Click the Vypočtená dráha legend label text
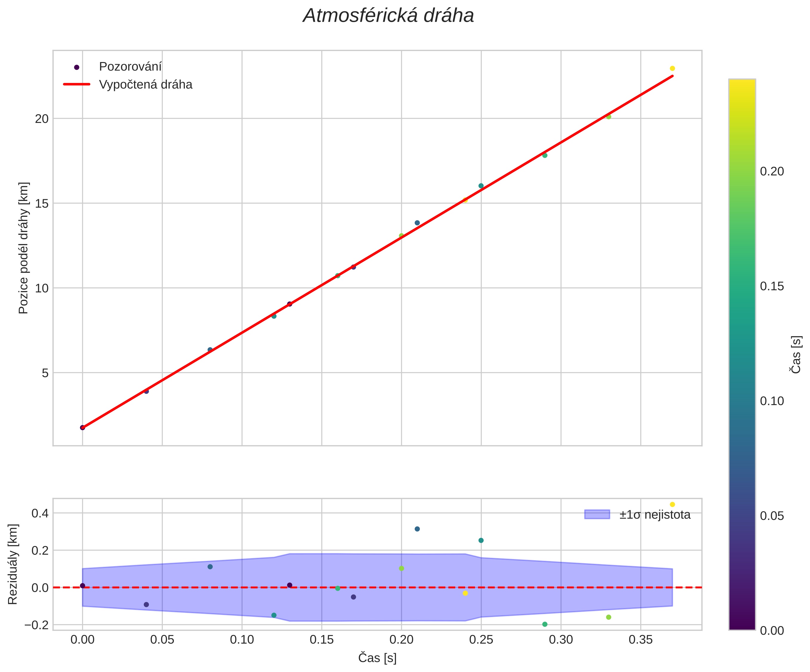 tap(145, 84)
